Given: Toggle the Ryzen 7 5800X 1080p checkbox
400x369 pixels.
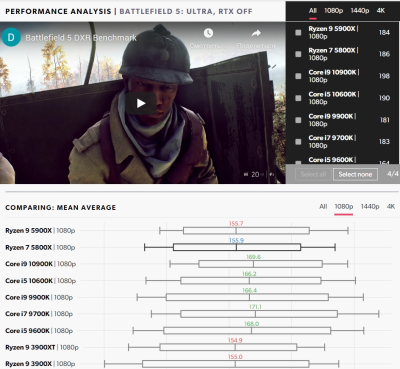Looking at the screenshot, I should pyautogui.click(x=298, y=54).
